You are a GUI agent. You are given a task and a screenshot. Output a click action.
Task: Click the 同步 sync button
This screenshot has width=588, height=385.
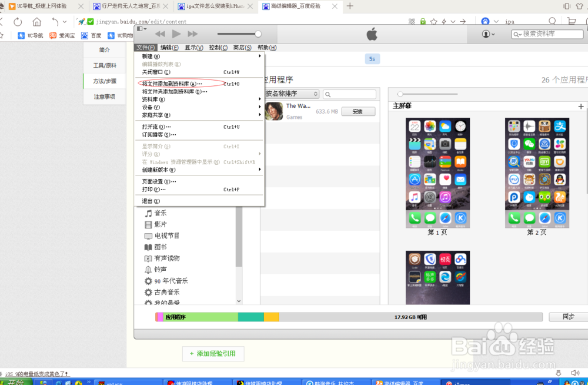pos(569,317)
